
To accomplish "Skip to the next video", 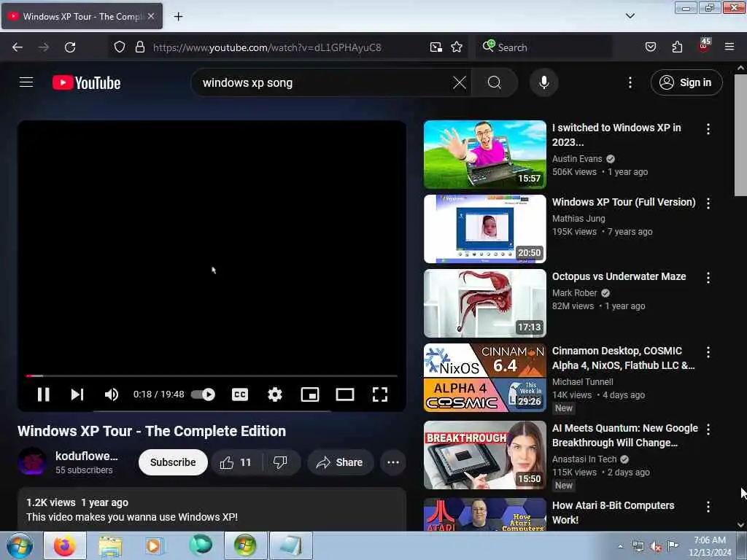I will pos(77,394).
